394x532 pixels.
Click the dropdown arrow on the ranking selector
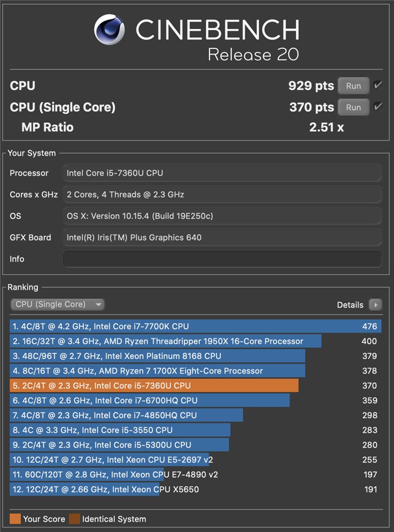[x=97, y=304]
